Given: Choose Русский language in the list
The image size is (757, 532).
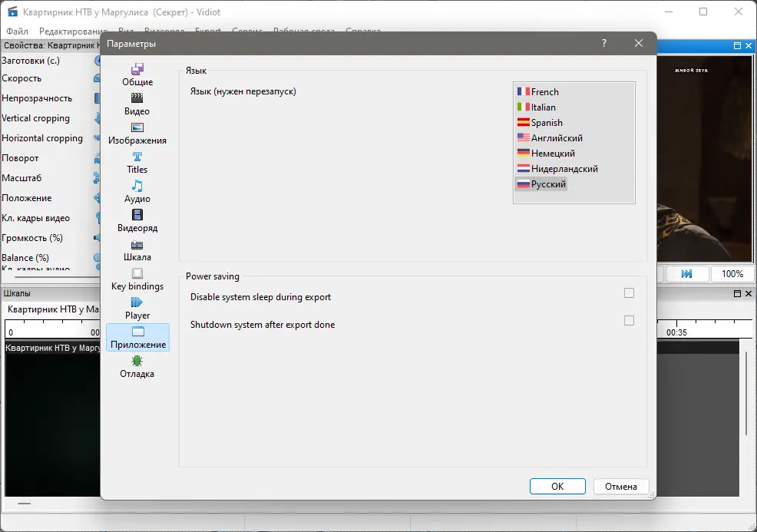Looking at the screenshot, I should [x=541, y=184].
